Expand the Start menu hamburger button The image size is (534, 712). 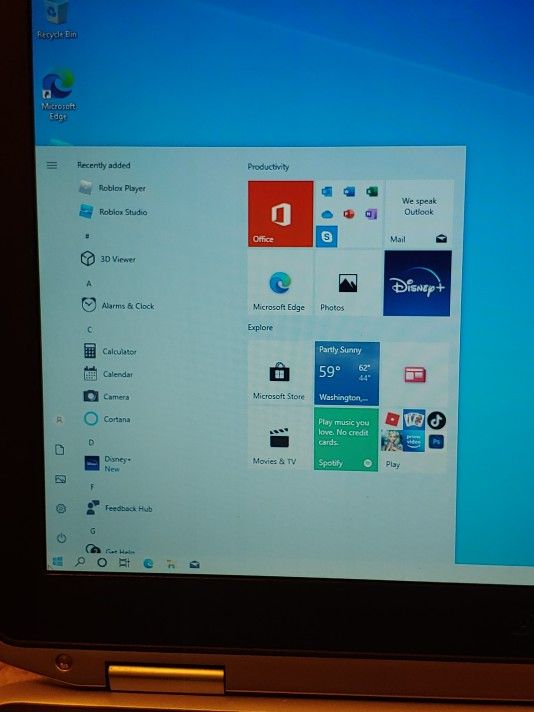coord(52,165)
